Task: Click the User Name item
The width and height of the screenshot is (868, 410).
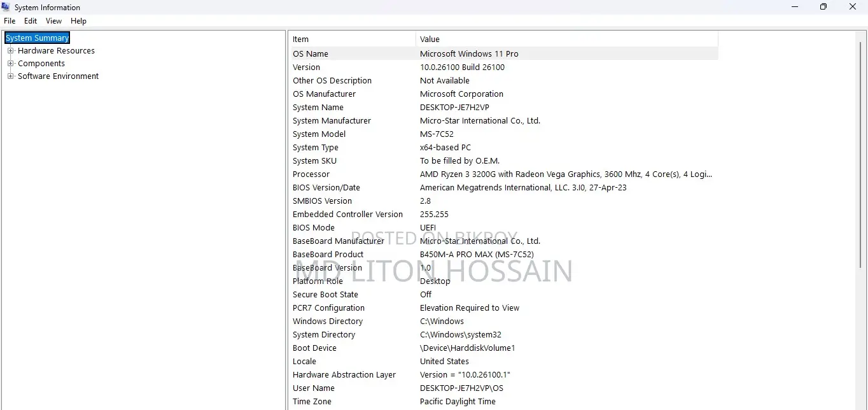Action: (314, 388)
